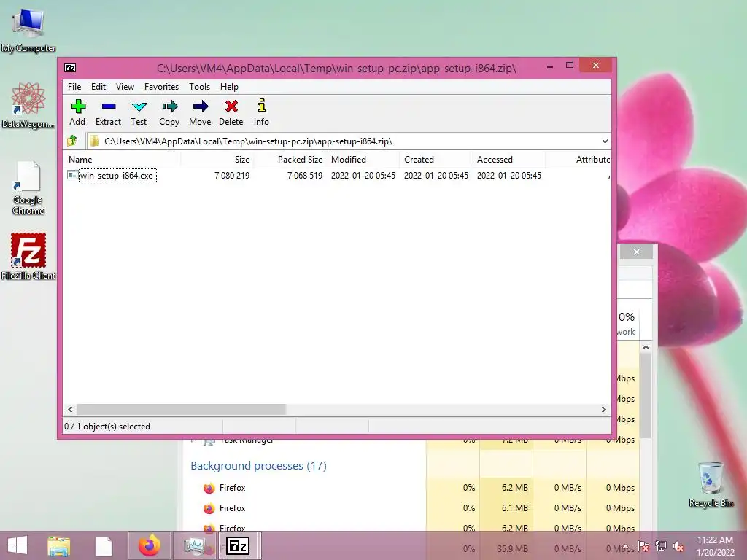
Task: Click the horizontal scrollbar thumb in 7-Zip
Action: pyautogui.click(x=181, y=409)
